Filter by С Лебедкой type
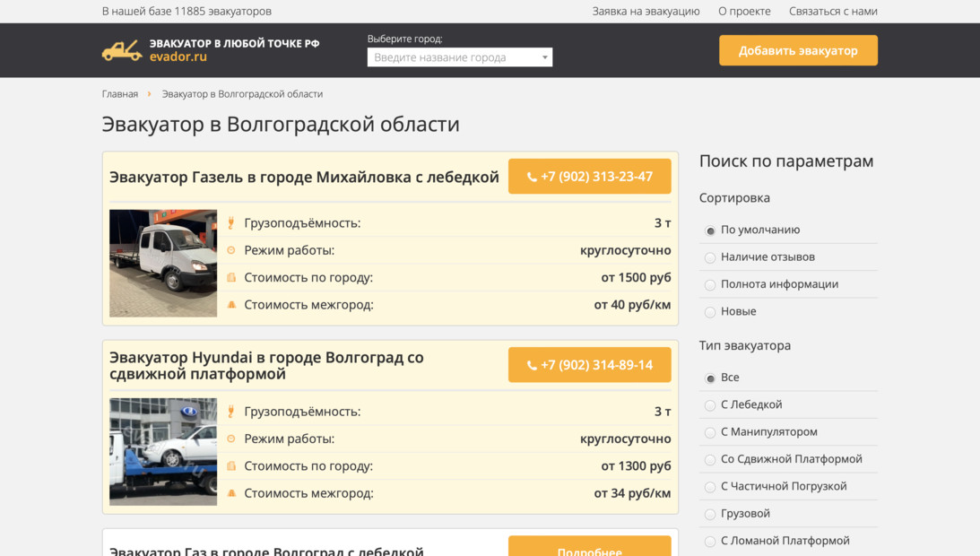The height and width of the screenshot is (556, 980). tap(710, 405)
